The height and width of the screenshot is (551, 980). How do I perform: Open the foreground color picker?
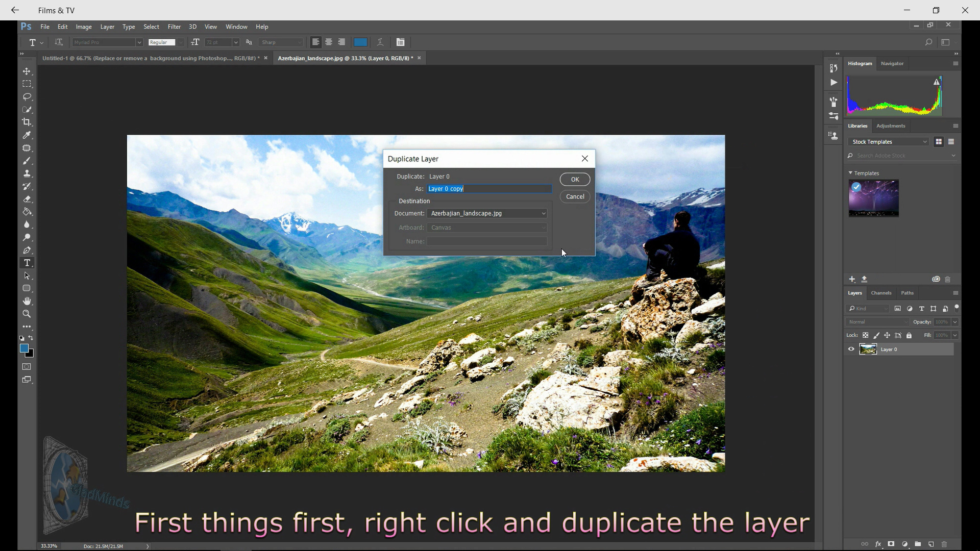click(x=25, y=348)
